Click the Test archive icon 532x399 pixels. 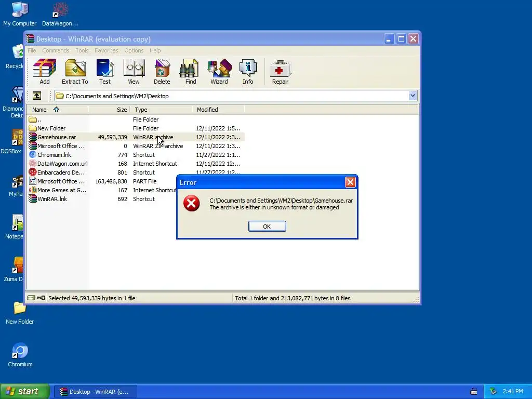click(x=105, y=72)
